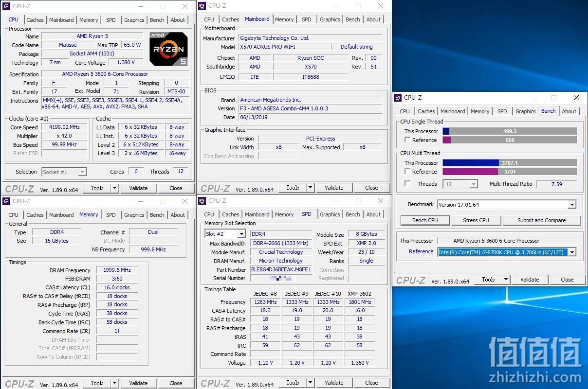Image resolution: width=588 pixels, height=389 pixels.
Task: Open About tab in the Bench window
Action: click(x=570, y=111)
